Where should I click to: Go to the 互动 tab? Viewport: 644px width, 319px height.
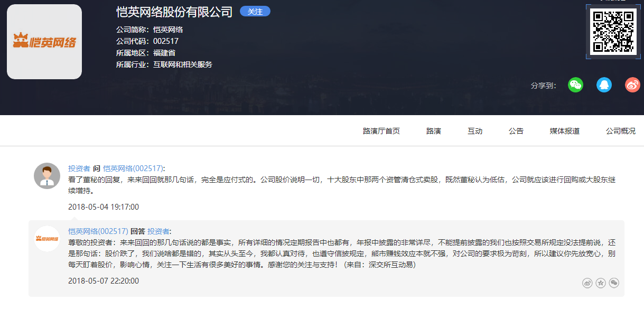click(x=474, y=131)
